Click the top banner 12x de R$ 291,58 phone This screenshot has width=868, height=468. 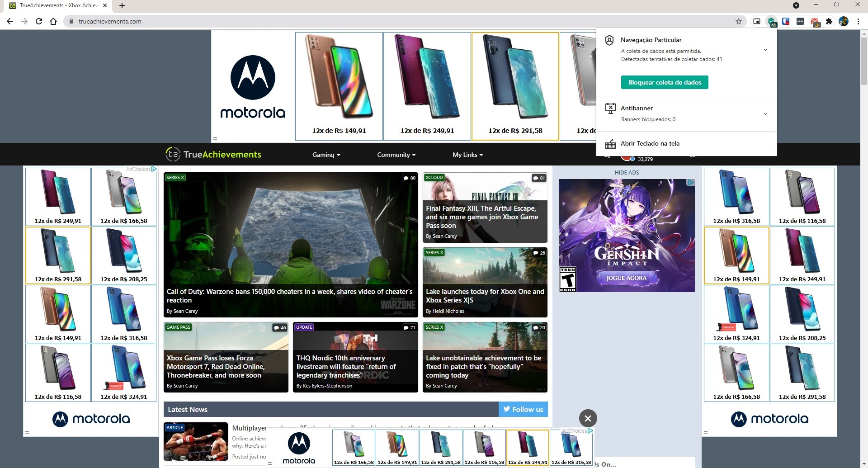pyautogui.click(x=515, y=86)
